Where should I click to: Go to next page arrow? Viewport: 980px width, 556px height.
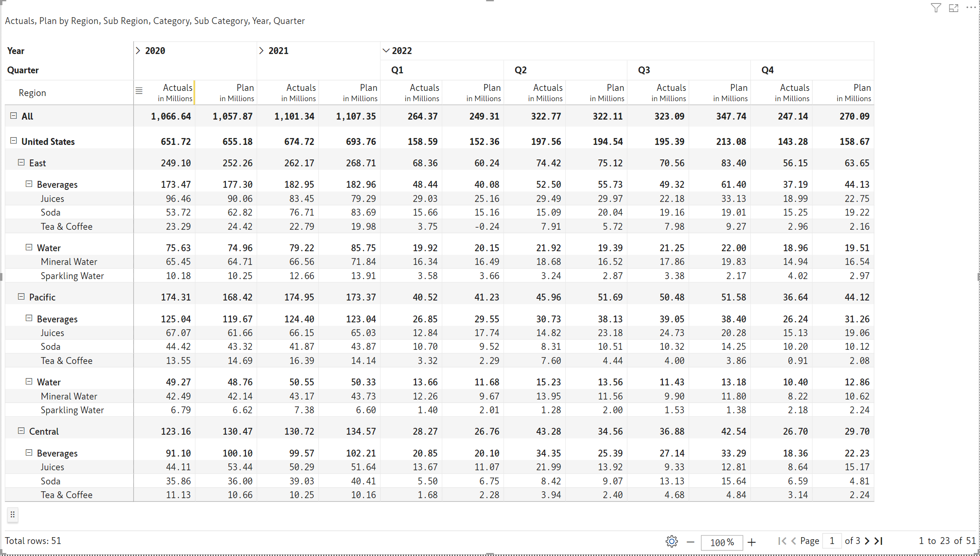867,541
